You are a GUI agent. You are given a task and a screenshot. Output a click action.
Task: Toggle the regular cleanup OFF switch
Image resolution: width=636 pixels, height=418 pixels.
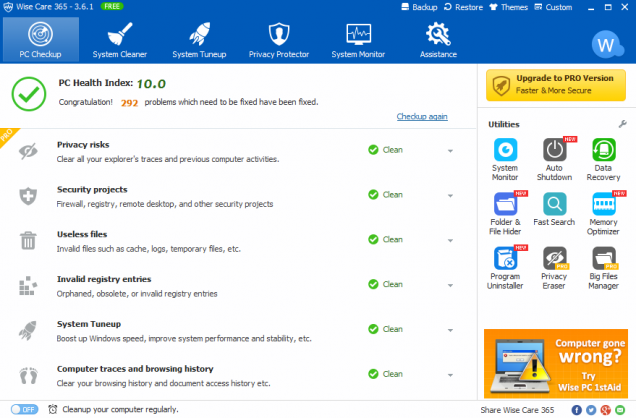(24, 409)
